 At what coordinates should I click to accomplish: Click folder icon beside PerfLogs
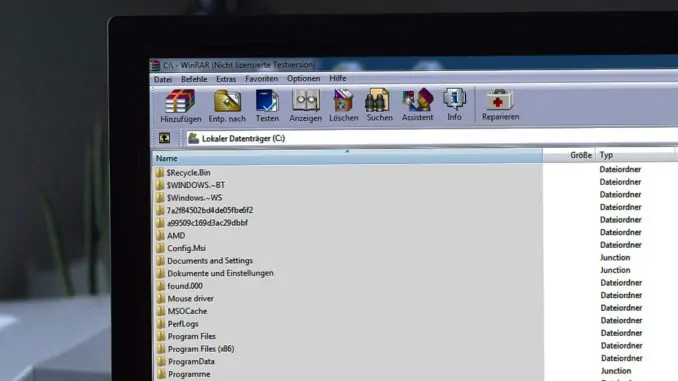161,323
